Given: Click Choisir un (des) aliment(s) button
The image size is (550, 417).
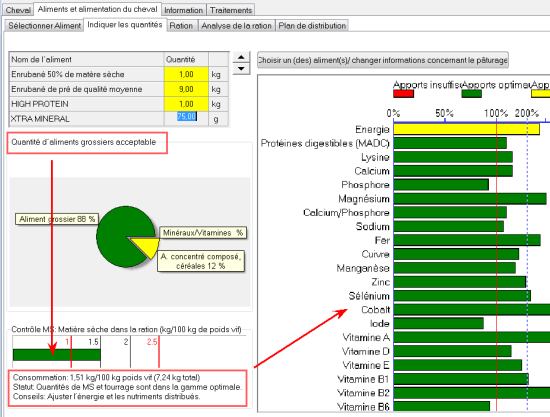Looking at the screenshot, I should 383,60.
